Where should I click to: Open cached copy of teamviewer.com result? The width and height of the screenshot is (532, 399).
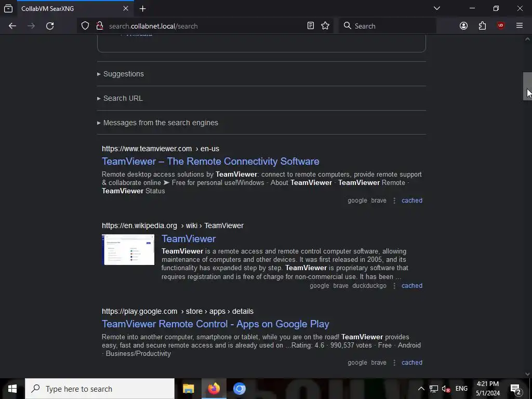(x=412, y=201)
